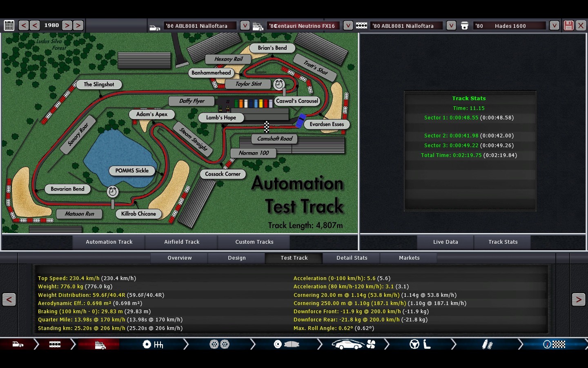The height and width of the screenshot is (368, 588).
Task: Open the Custom Tracks option
Action: (254, 242)
